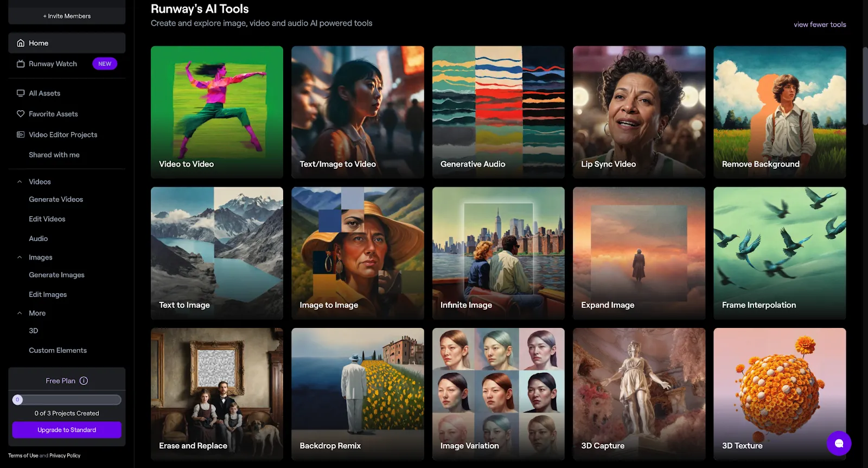Open Edit Videos in sidebar
Viewport: 868px width, 468px height.
pyautogui.click(x=47, y=219)
